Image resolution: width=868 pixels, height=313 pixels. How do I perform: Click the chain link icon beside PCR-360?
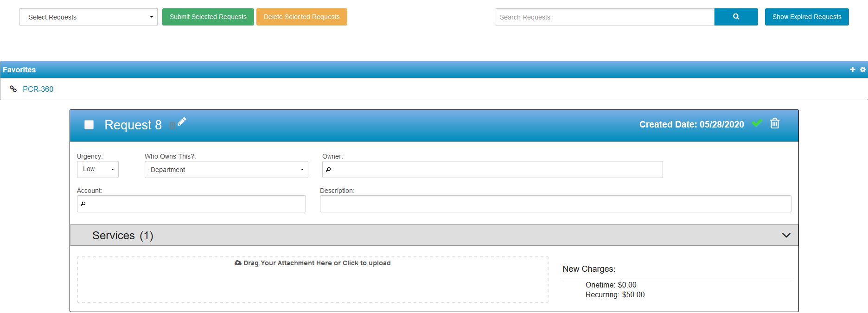pos(13,89)
